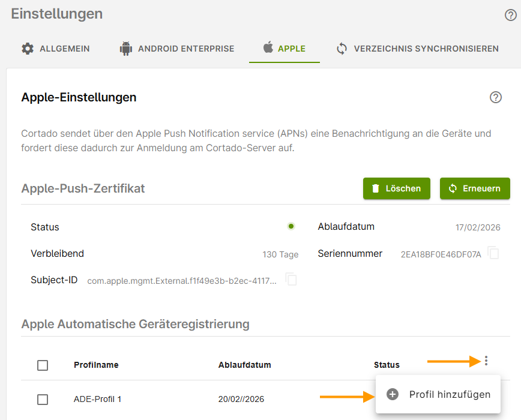
Task: Sort by Ablaufdatum column header
Action: click(244, 365)
